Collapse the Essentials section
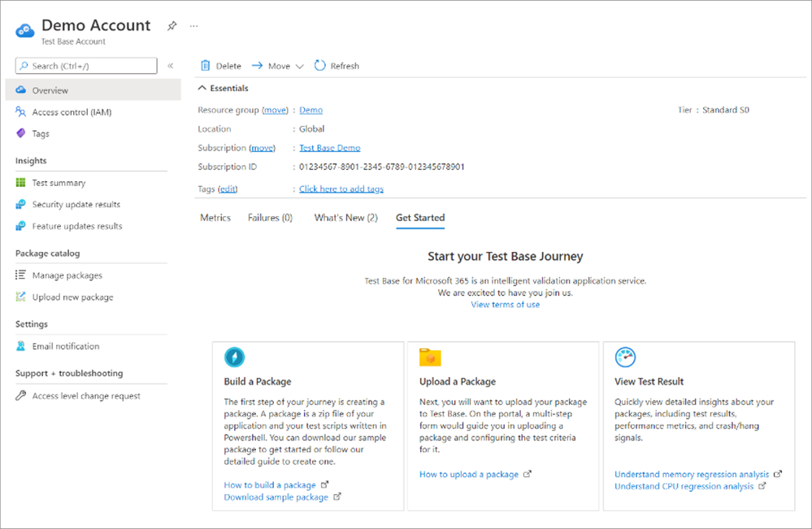Viewport: 812px width, 529px height. [202, 89]
